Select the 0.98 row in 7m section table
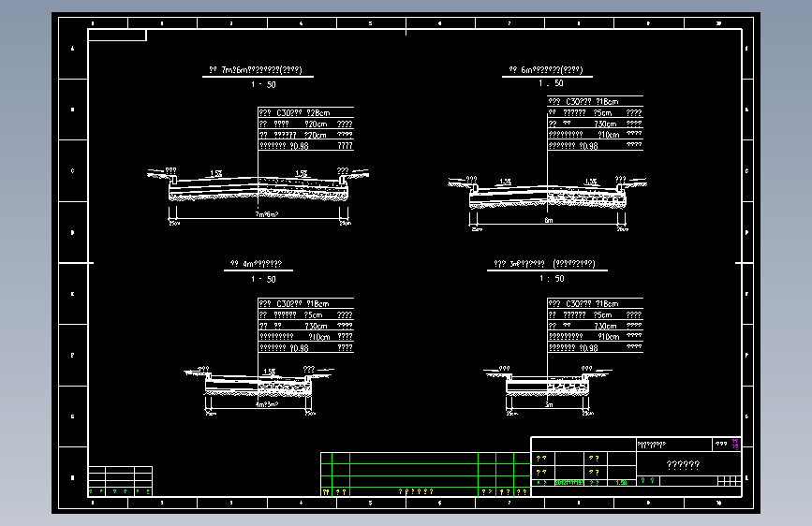The height and width of the screenshot is (526, 812). pyautogui.click(x=305, y=145)
